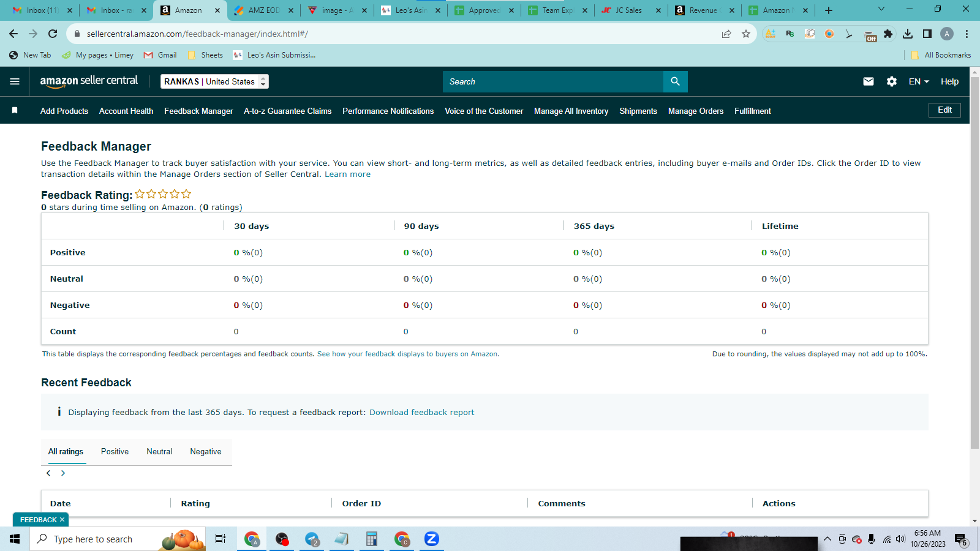Screen dimensions: 980x551
Task: Switch to the Neutral feedback tab
Action: tap(159, 452)
